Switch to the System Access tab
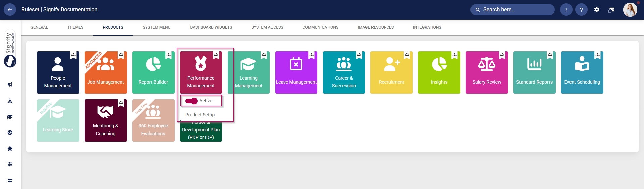The width and height of the screenshot is (644, 189). tap(267, 27)
